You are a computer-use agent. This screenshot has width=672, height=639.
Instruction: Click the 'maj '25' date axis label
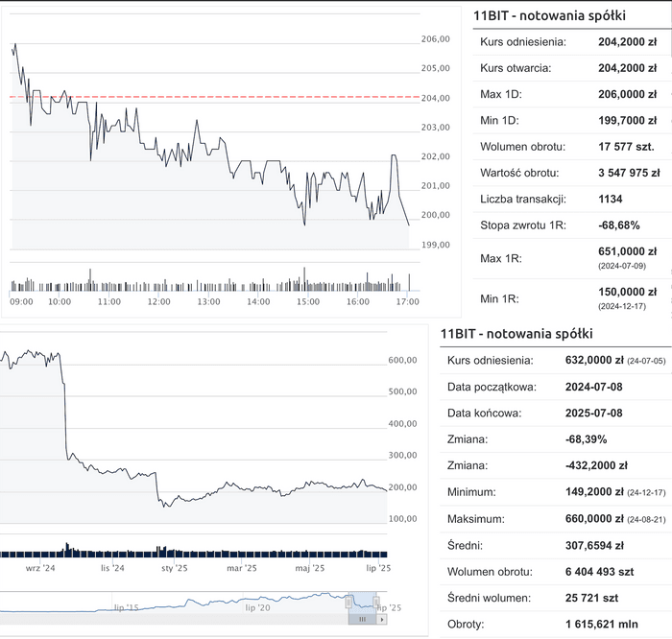click(x=310, y=568)
